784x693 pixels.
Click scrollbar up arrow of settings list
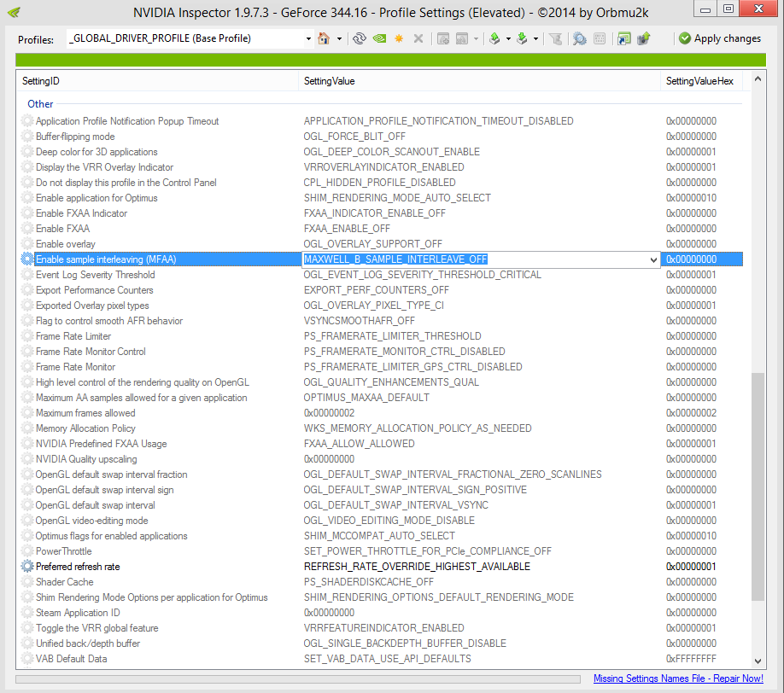pos(758,79)
